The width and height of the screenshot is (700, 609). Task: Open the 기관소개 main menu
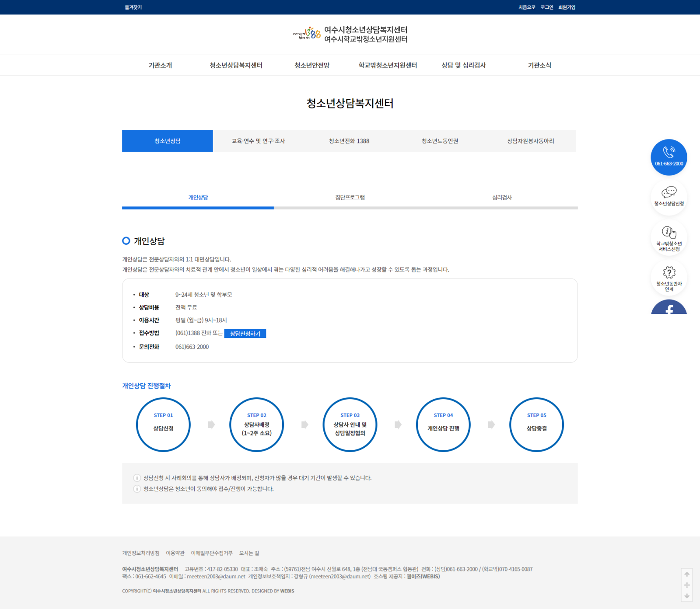point(160,65)
